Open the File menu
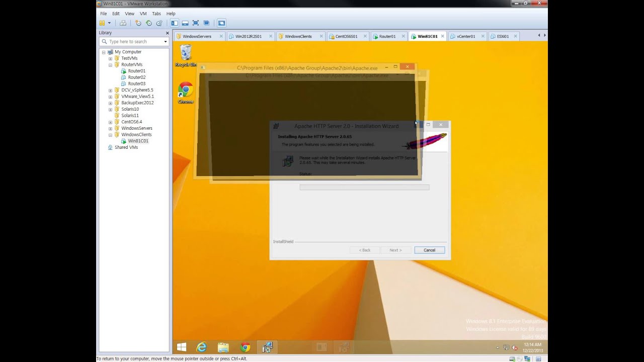 pyautogui.click(x=104, y=14)
